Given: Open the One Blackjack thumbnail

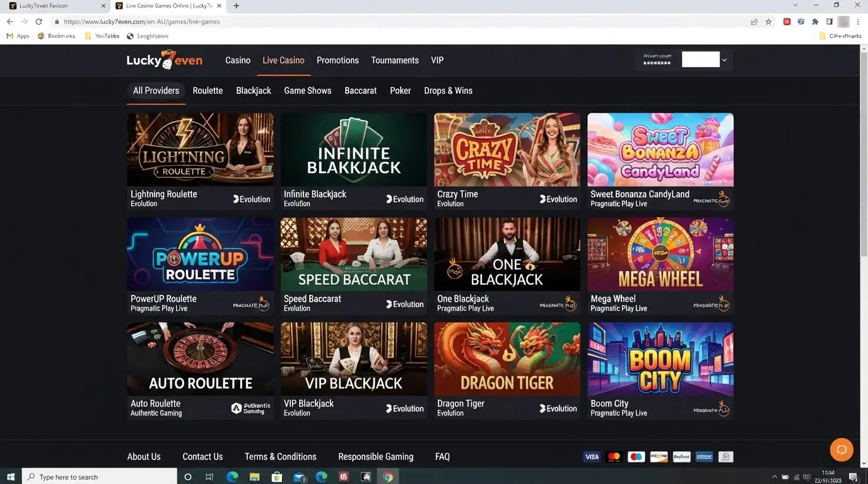Looking at the screenshot, I should coord(507,254).
